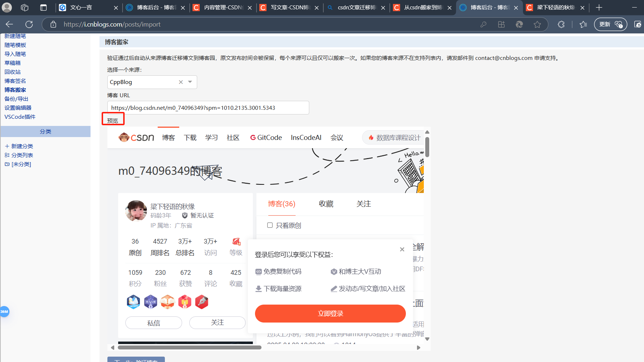Toggle the vertical tabs icon
This screenshot has height=362, width=644.
pyautogui.click(x=43, y=8)
